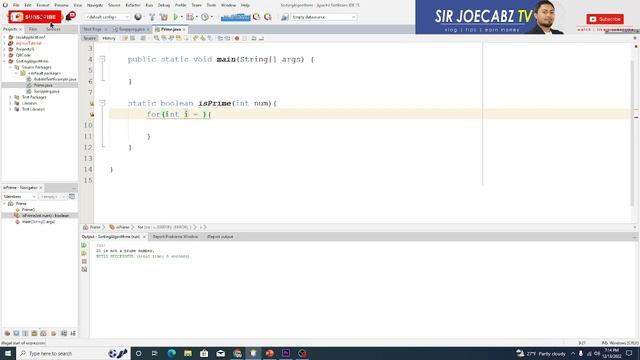Viewport: 640px width, 360px height.
Task: Click the Debug Project toolbar icon
Action: pos(190,17)
